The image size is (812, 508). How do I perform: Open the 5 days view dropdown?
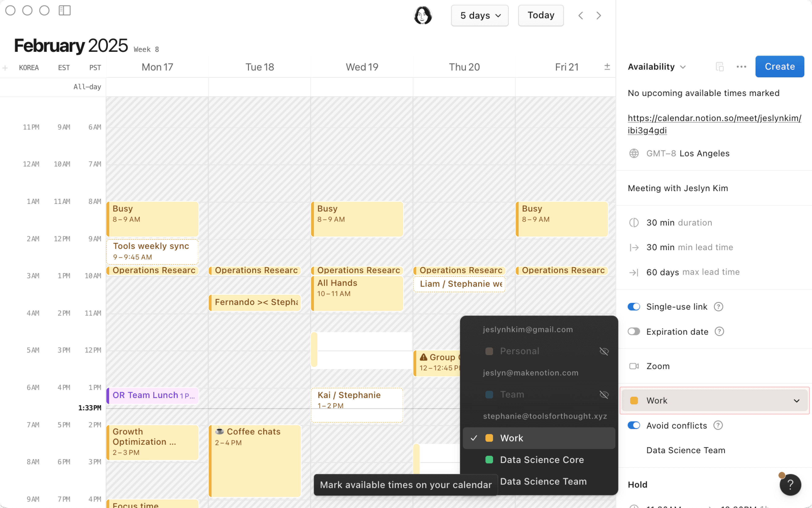point(479,15)
